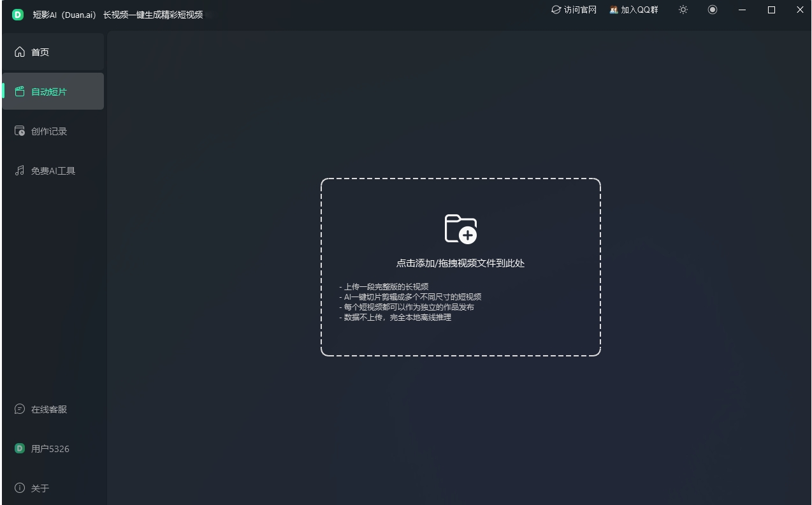The image size is (812, 505).
Task: Click the circular record icon in title bar
Action: click(x=713, y=10)
